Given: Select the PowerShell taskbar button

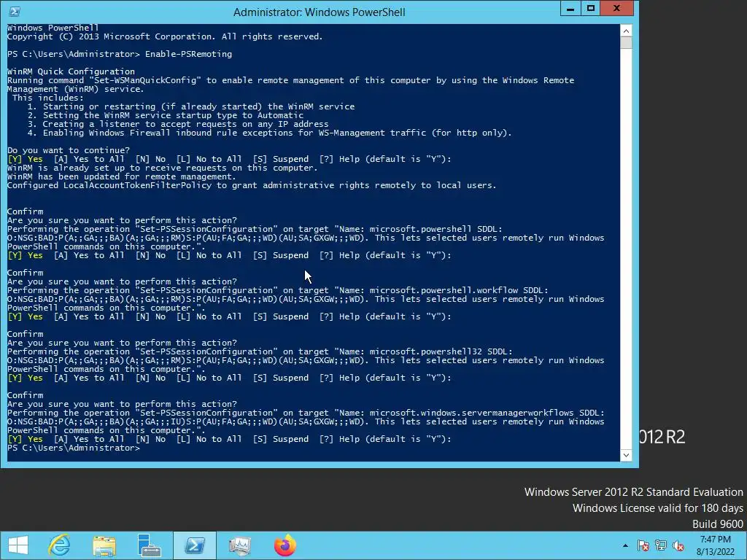Looking at the screenshot, I should (x=194, y=545).
